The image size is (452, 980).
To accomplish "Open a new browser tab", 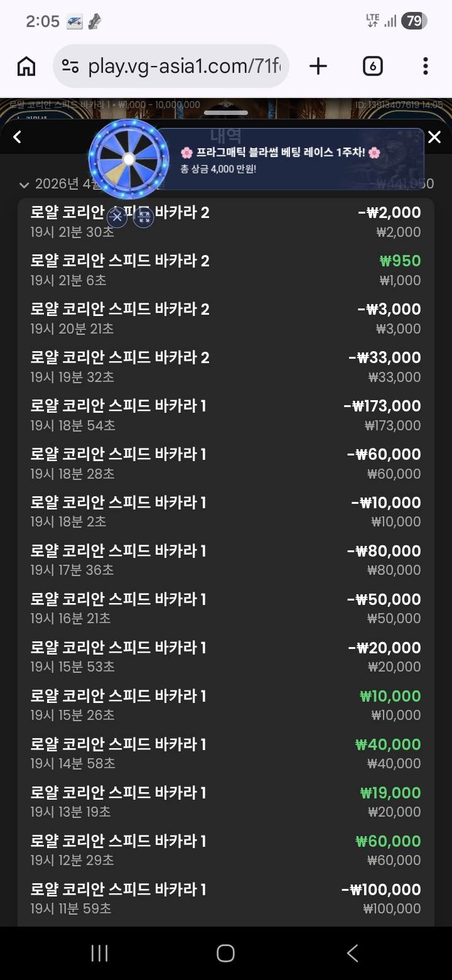I will click(318, 66).
